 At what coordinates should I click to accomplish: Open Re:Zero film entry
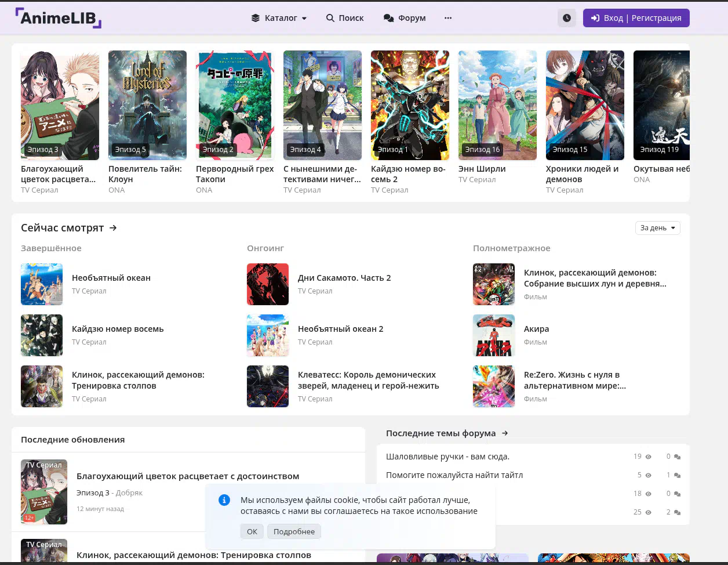(575, 380)
